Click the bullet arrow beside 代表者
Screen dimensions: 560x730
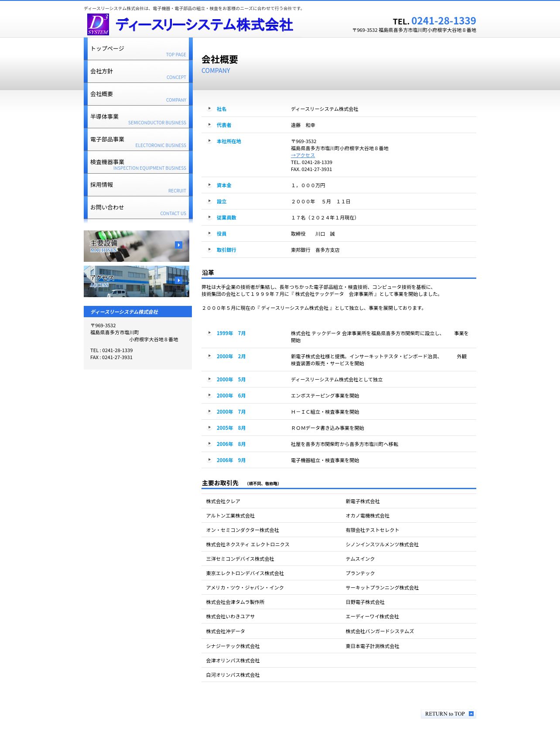[x=209, y=125]
